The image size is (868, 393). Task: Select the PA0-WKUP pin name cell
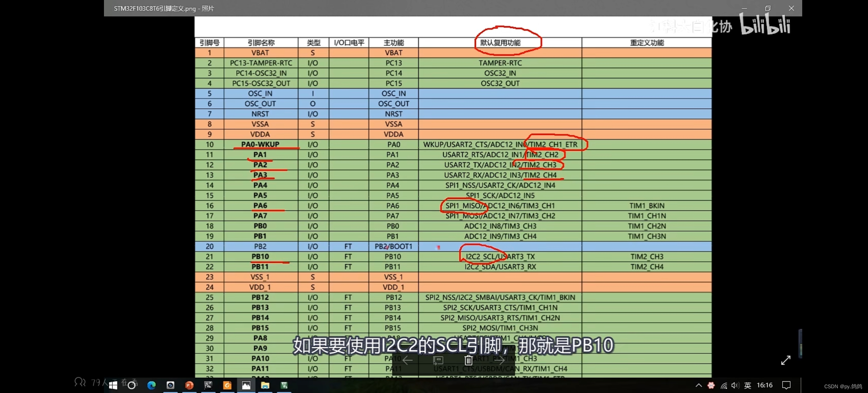click(x=261, y=144)
